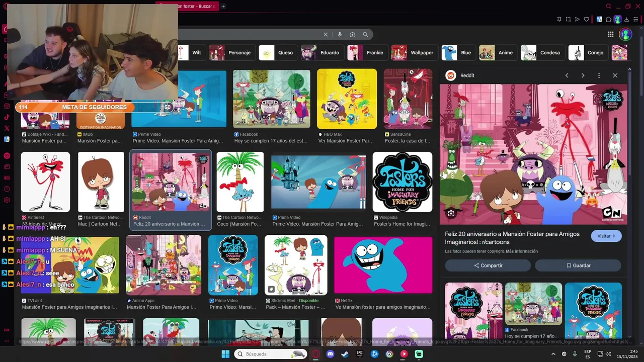Clear the search box with X icon

click(326, 34)
